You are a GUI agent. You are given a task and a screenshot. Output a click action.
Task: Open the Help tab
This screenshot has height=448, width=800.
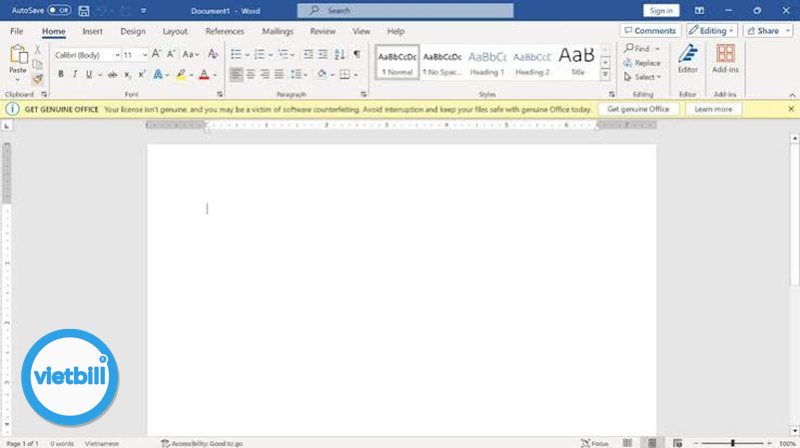pos(395,31)
